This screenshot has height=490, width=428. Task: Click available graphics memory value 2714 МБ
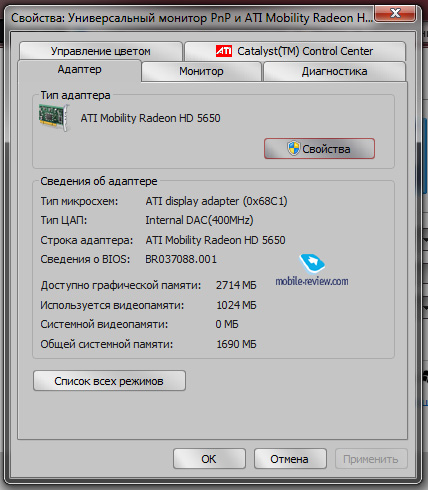(236, 285)
